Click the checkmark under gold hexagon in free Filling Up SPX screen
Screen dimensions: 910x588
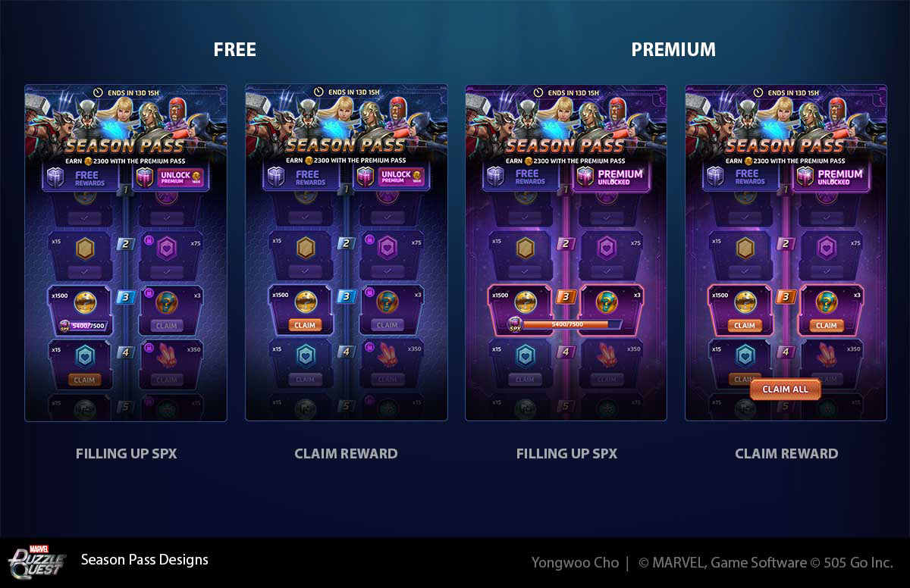(x=84, y=271)
